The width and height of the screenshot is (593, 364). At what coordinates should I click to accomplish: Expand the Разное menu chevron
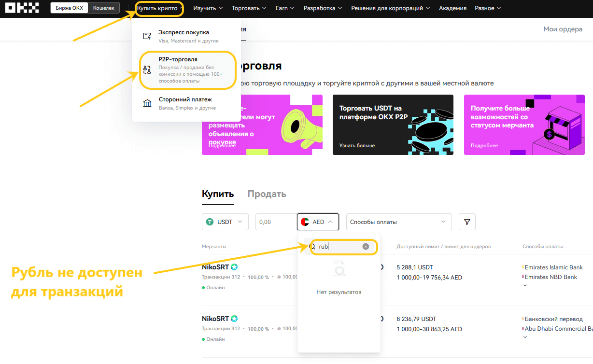click(x=499, y=8)
